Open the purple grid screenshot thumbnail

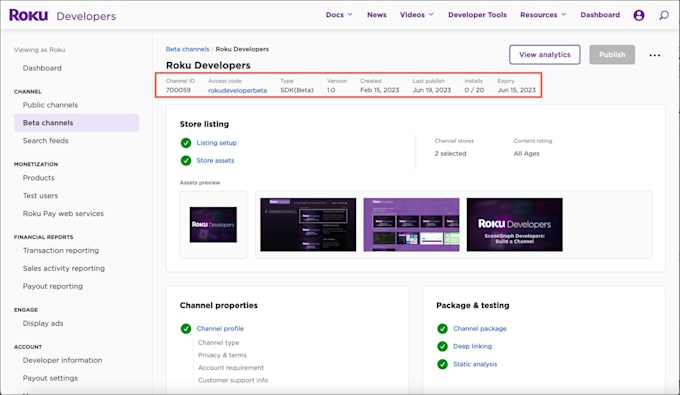tap(411, 225)
